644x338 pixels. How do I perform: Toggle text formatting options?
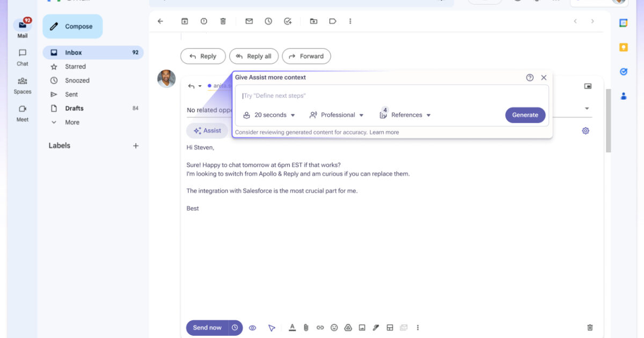click(292, 327)
